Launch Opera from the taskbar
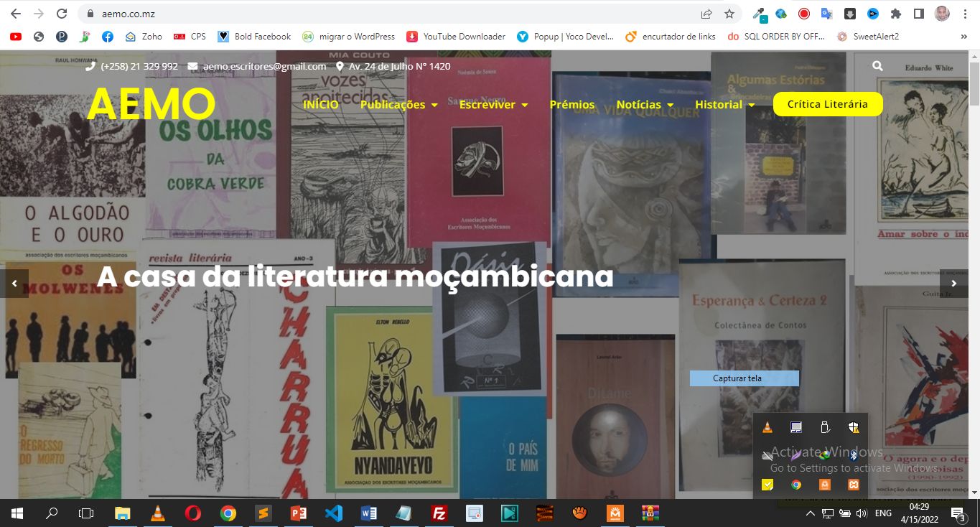This screenshot has width=980, height=527. click(192, 513)
